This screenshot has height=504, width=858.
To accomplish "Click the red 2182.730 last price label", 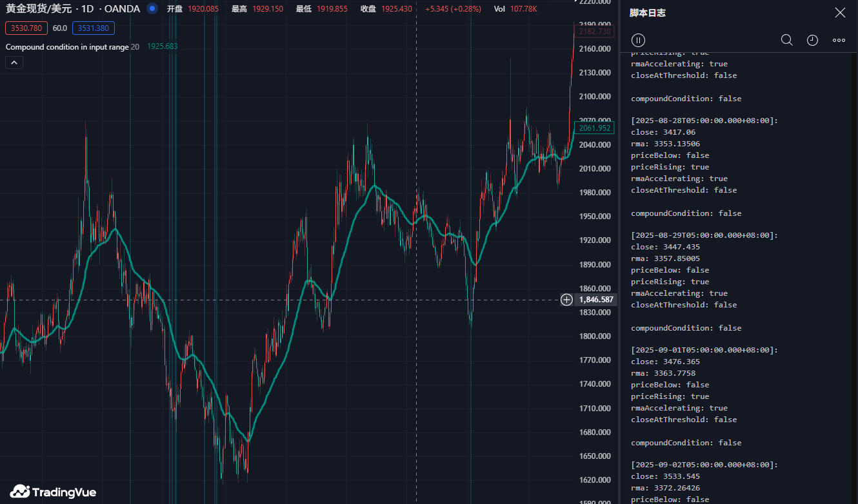I will 595,32.
